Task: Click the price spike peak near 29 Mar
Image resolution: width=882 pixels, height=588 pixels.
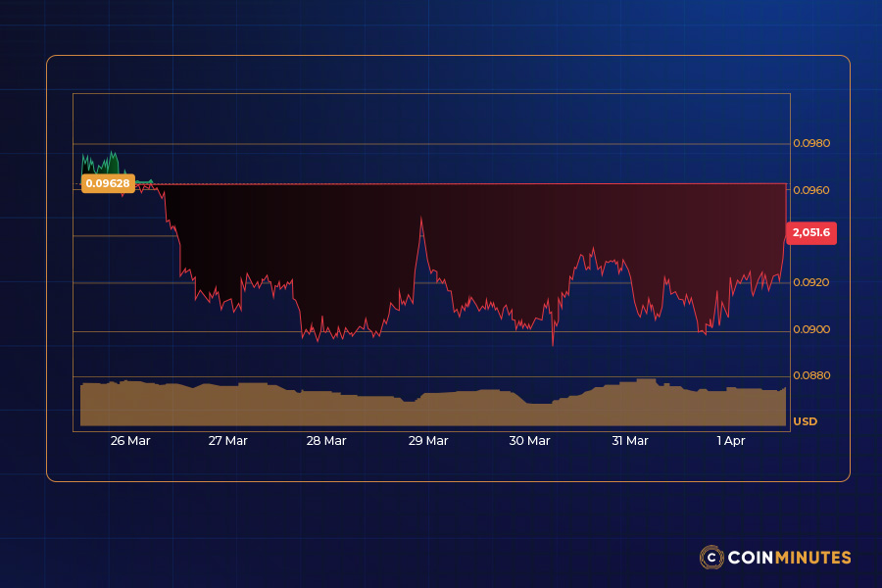Action: tap(421, 220)
